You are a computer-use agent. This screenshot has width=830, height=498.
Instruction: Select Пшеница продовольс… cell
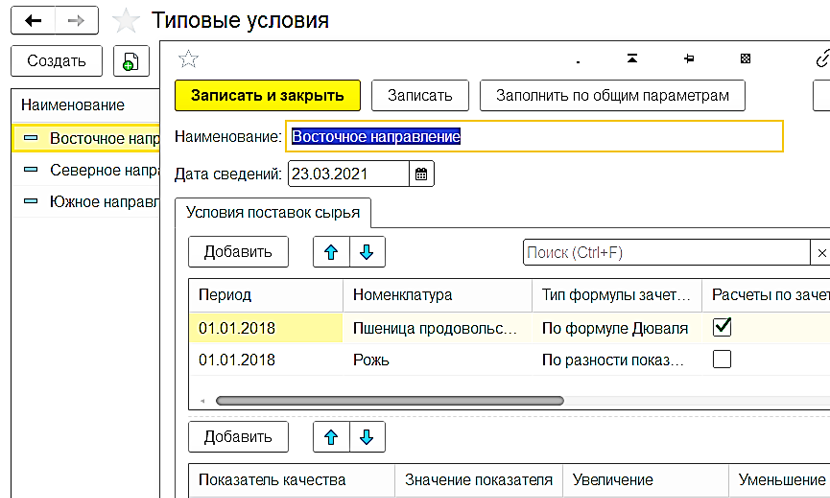(x=437, y=328)
